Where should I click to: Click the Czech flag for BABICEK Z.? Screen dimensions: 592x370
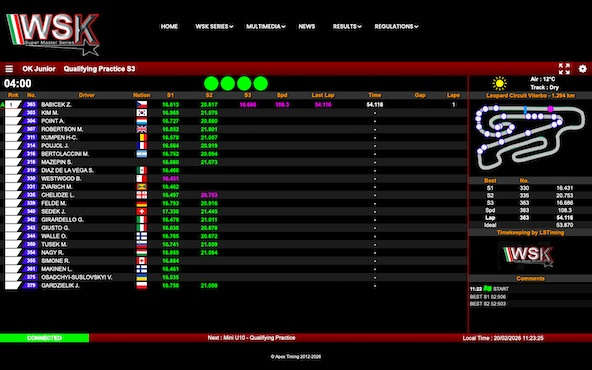[142, 105]
